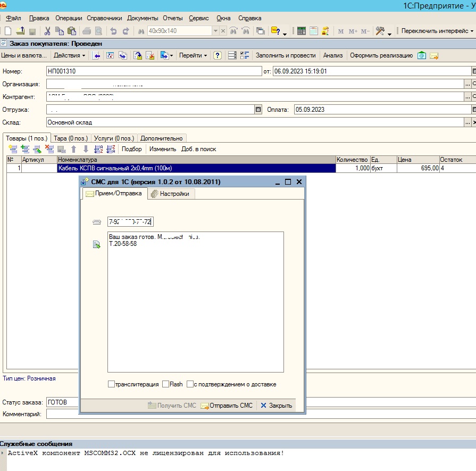
Task: Open the calendar icon in the main toolbar
Action: (x=314, y=31)
